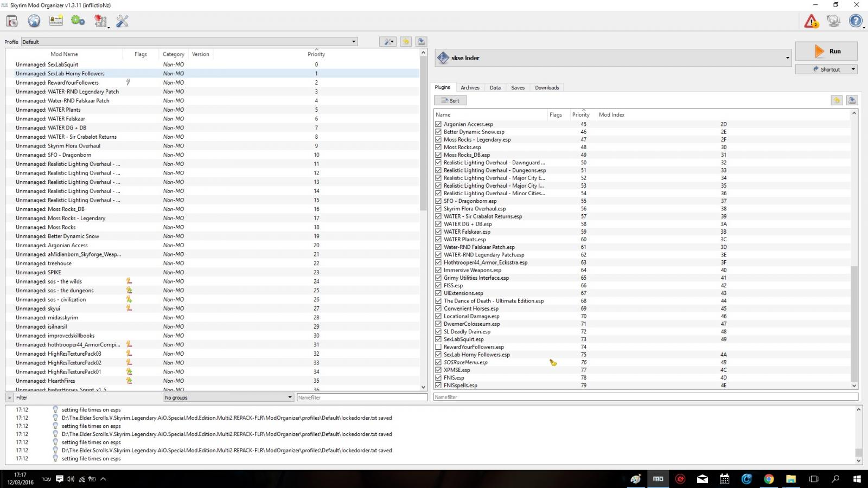Click the Sort plugins button

450,100
